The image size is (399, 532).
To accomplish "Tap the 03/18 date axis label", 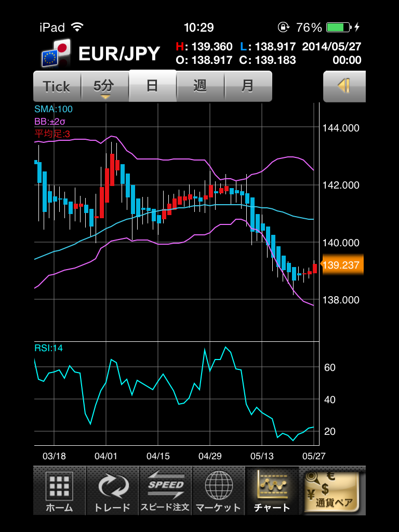I will point(54,456).
